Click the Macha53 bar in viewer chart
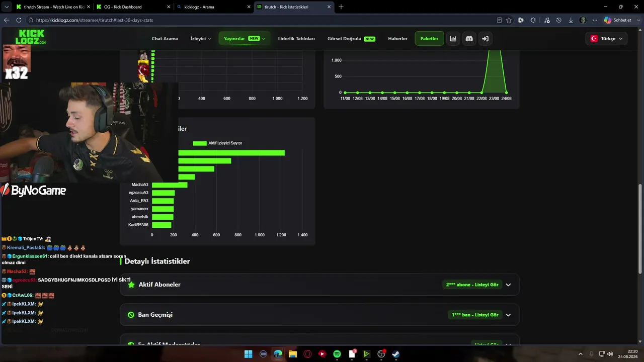This screenshot has width=644, height=362. click(x=170, y=185)
